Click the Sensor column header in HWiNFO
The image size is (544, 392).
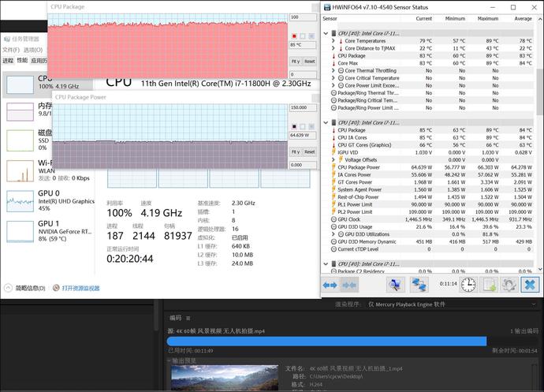pos(330,18)
